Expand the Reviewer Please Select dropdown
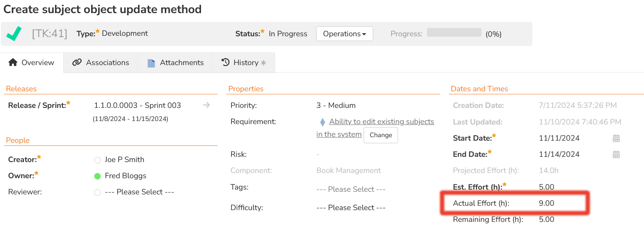 pyautogui.click(x=140, y=192)
